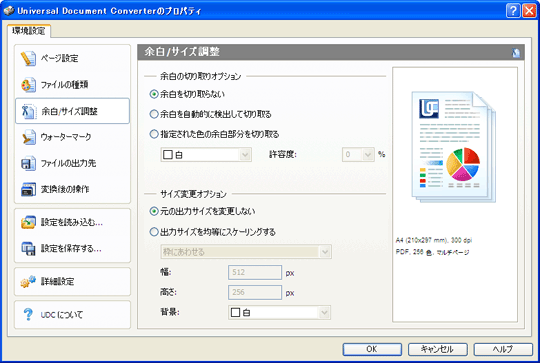Viewport: 540px width, 363px height.
Task: Click the small icon in the 余白/サイズ調整 header
Action: [x=516, y=53]
